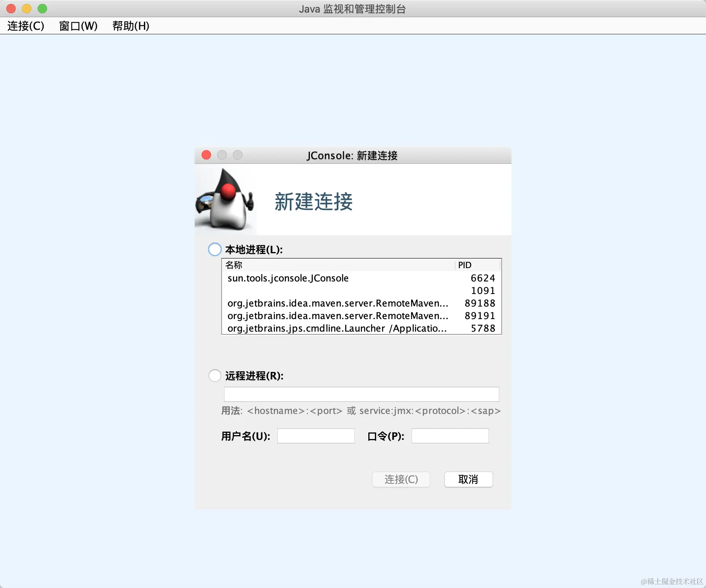Select the 远程进程(R) radio button
Screen dimensions: 706x588
coord(215,376)
